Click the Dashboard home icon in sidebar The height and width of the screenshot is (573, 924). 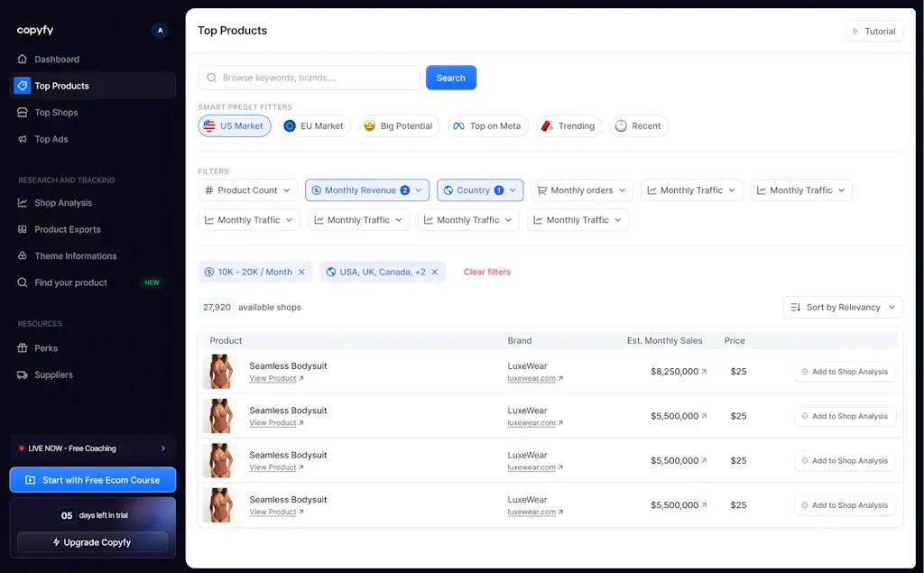(x=23, y=60)
